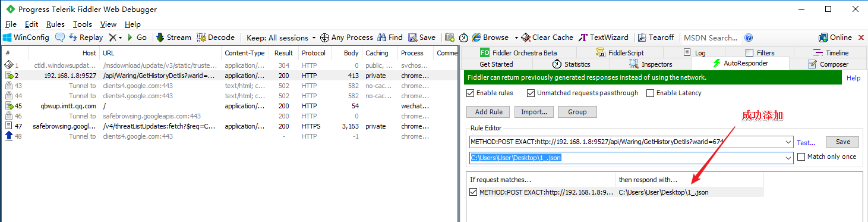The width and height of the screenshot is (868, 222).
Task: Click the Group button
Action: [577, 112]
